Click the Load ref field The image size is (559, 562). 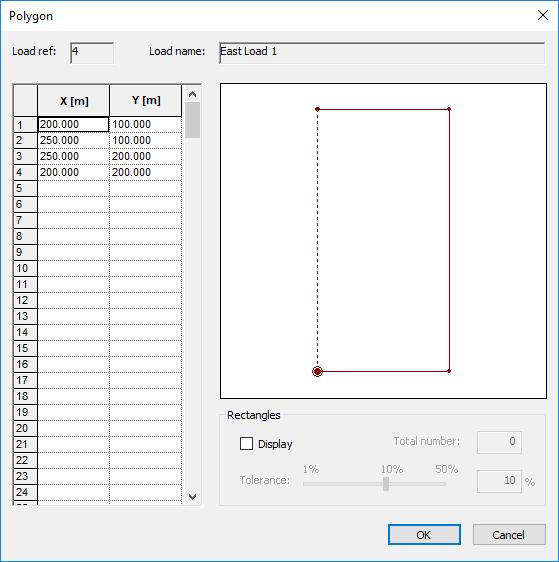[92, 53]
